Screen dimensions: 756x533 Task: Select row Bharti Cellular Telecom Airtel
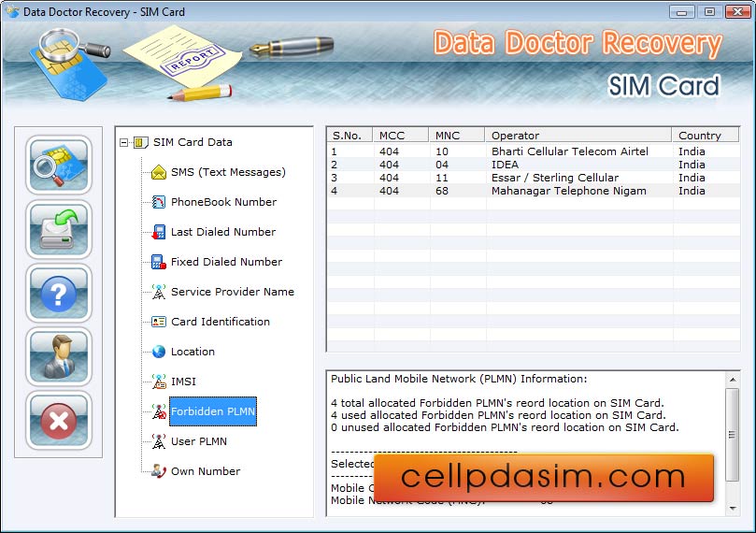pyautogui.click(x=534, y=151)
